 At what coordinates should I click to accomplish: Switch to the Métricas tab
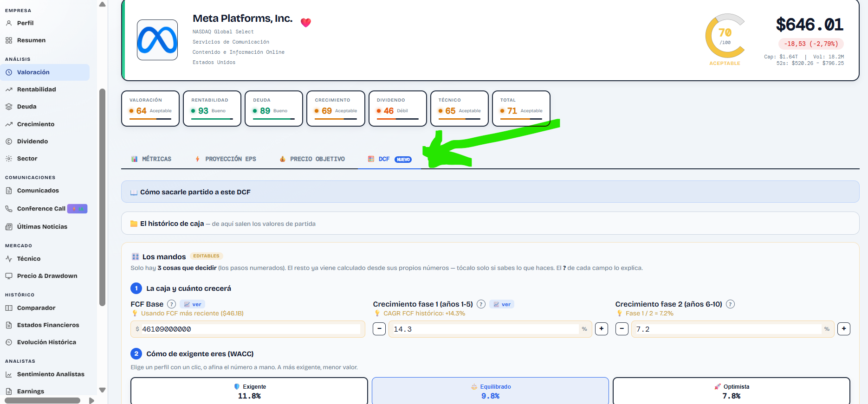click(x=151, y=159)
